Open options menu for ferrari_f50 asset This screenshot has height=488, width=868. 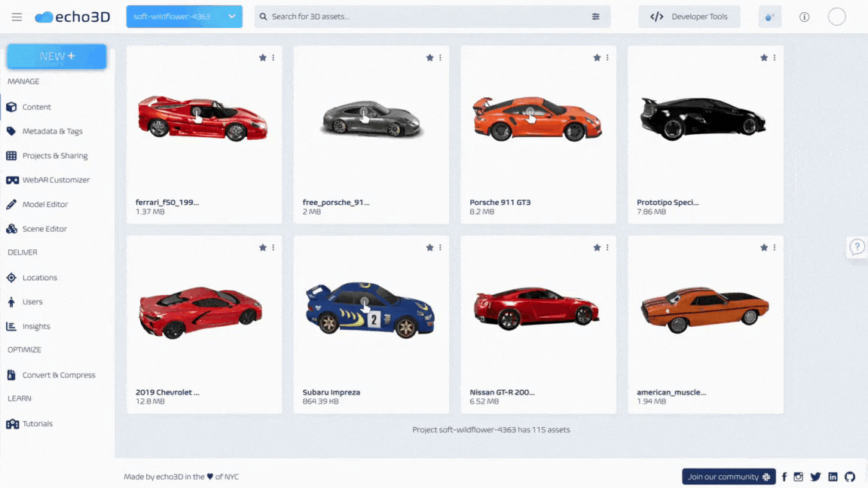point(273,57)
